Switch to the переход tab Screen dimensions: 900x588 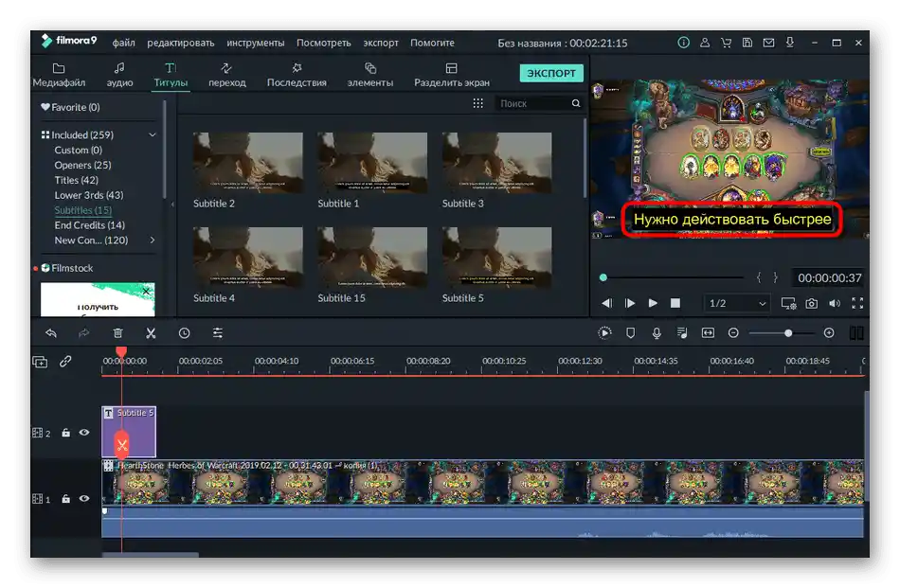coord(227,75)
